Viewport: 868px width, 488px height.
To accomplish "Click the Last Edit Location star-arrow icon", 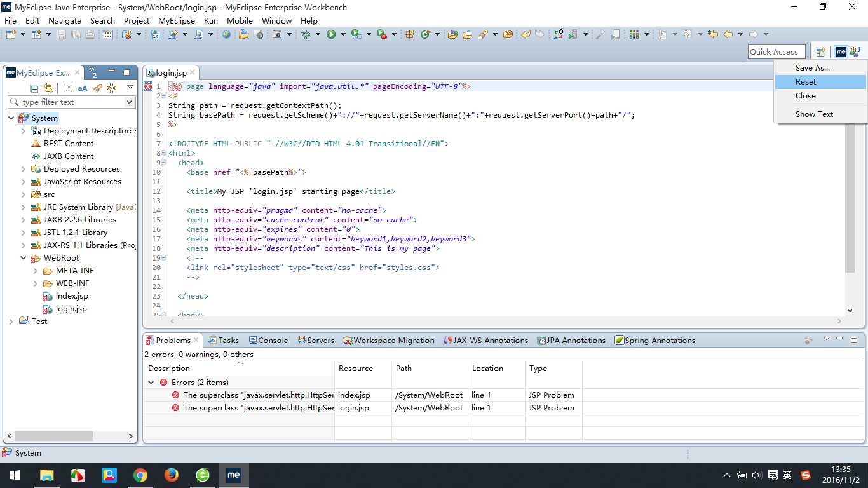I will (x=713, y=34).
